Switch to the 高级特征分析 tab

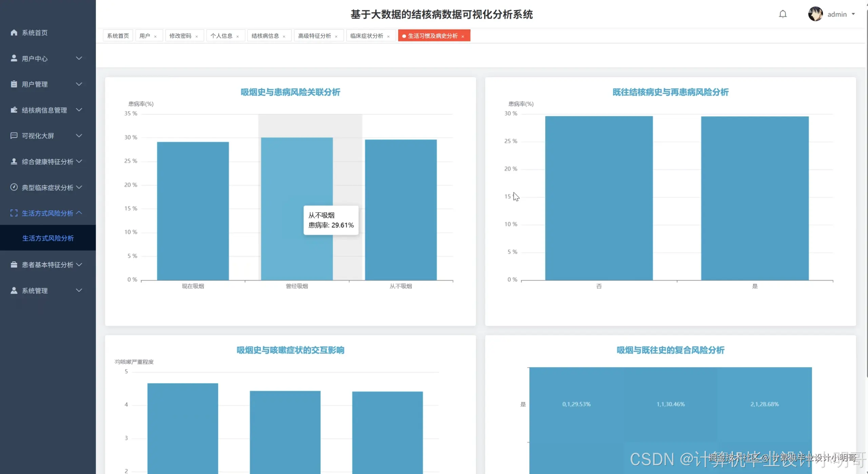pos(314,36)
